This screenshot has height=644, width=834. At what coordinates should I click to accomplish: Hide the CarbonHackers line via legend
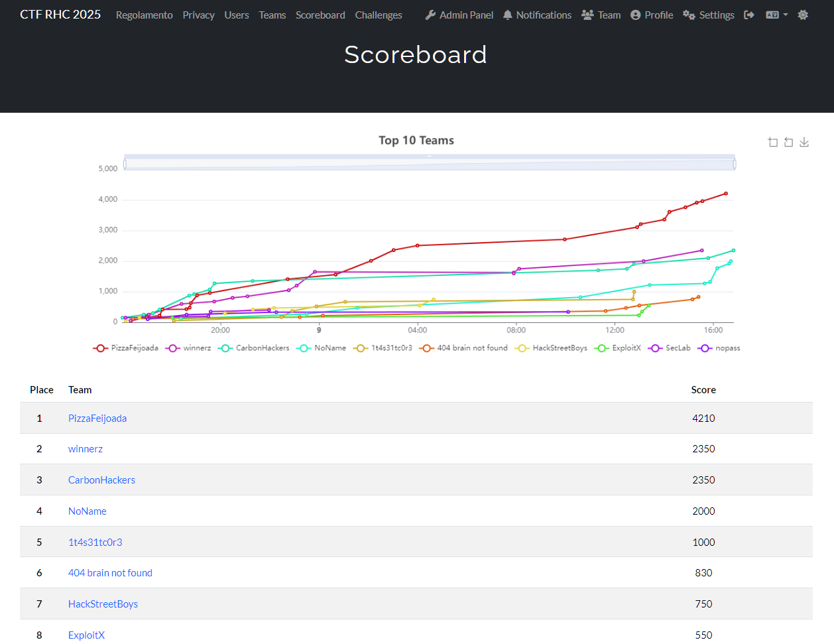[254, 348]
